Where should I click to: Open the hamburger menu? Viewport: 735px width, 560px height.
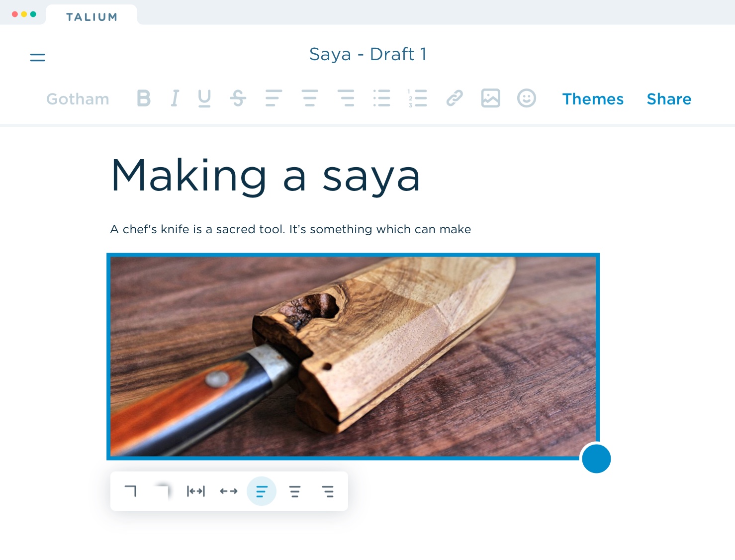[37, 57]
